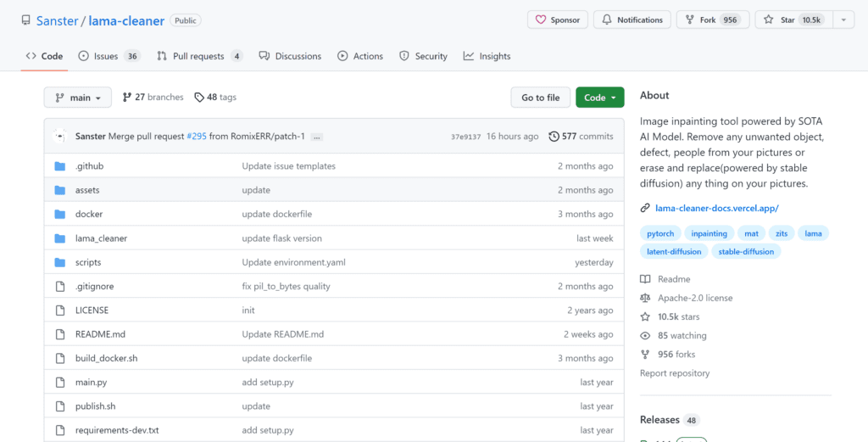Switch to the Code tab
Screen dimensions: 868x442
(44, 56)
